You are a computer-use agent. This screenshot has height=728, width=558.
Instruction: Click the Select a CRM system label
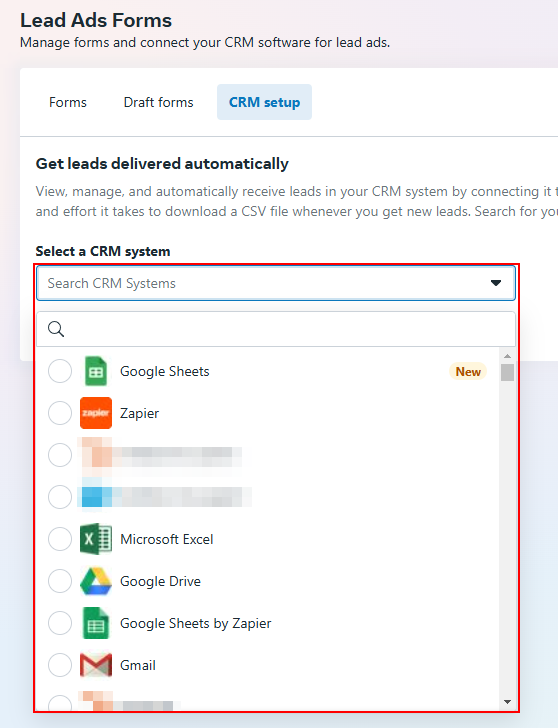[x=103, y=251]
